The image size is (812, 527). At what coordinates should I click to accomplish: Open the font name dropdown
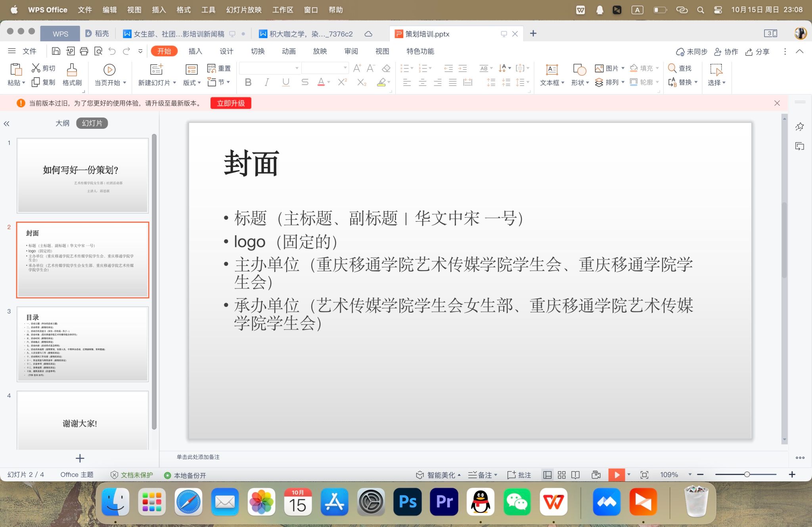click(297, 68)
